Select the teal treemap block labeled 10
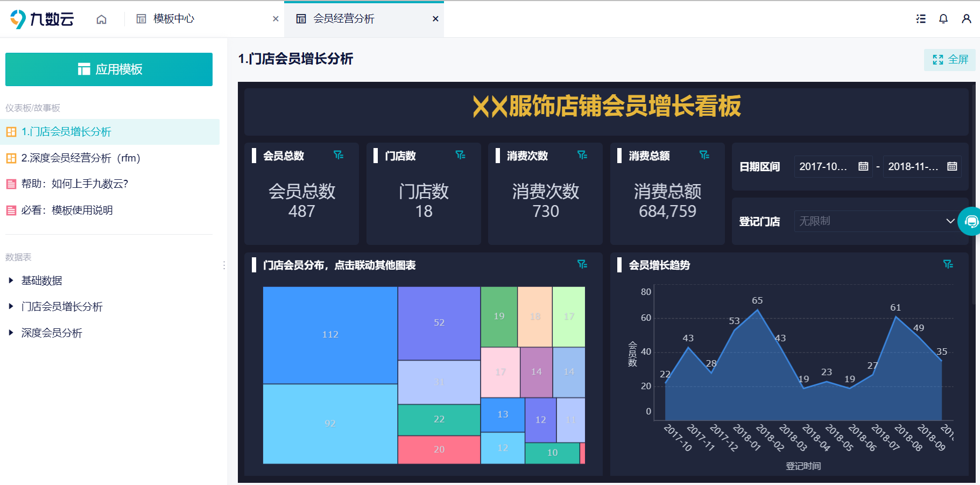 tap(552, 453)
